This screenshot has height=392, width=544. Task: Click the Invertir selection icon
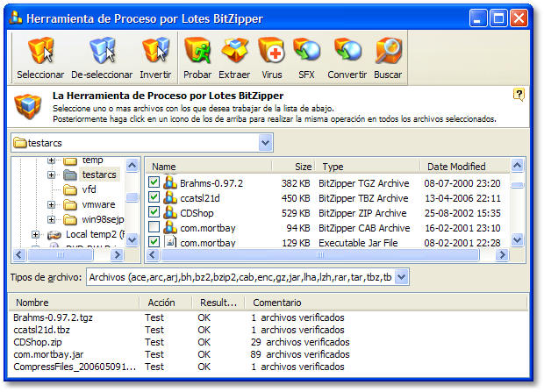[156, 51]
